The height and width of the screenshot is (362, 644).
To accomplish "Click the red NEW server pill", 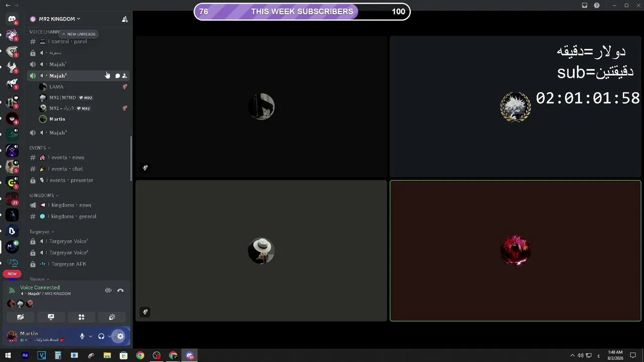I will [12, 274].
